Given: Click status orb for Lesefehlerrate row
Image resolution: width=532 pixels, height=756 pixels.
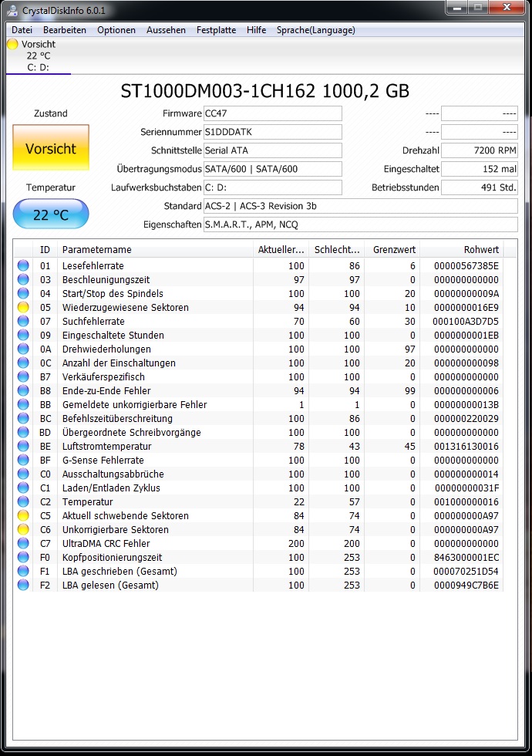Looking at the screenshot, I should 22,265.
